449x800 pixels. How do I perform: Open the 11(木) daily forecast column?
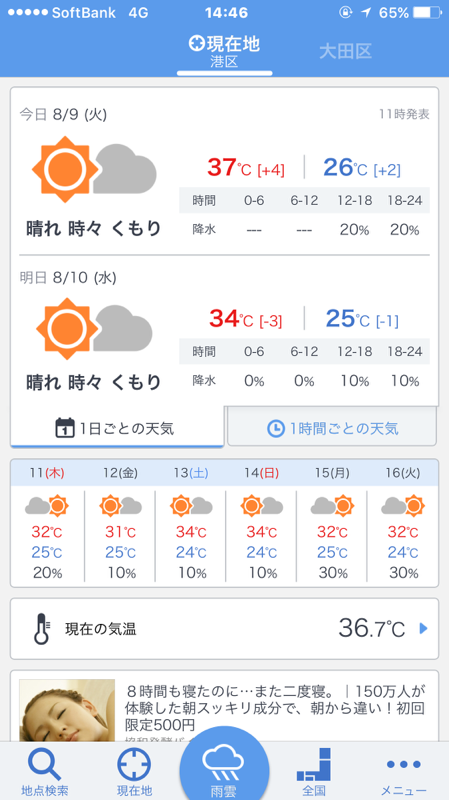coord(47,523)
